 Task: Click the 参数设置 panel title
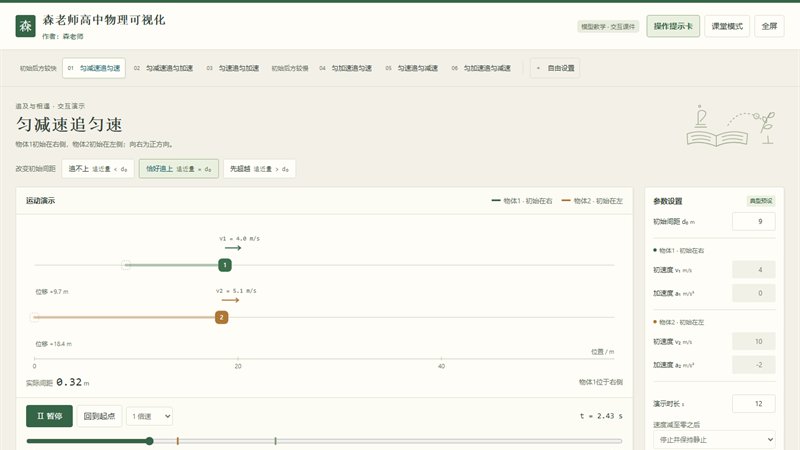tap(668, 201)
